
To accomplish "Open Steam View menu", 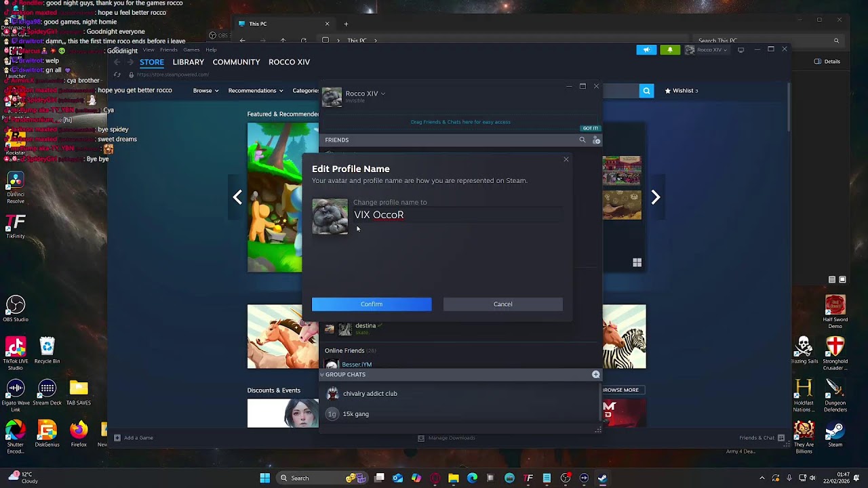I will 149,49.
